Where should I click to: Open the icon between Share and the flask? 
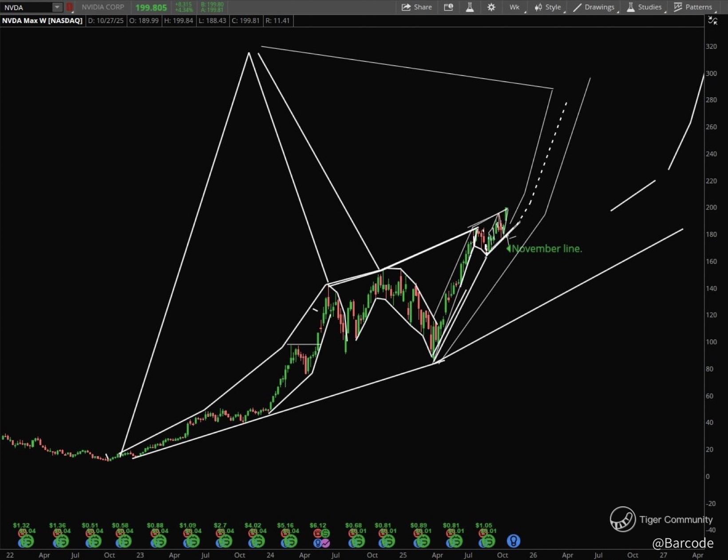(448, 7)
